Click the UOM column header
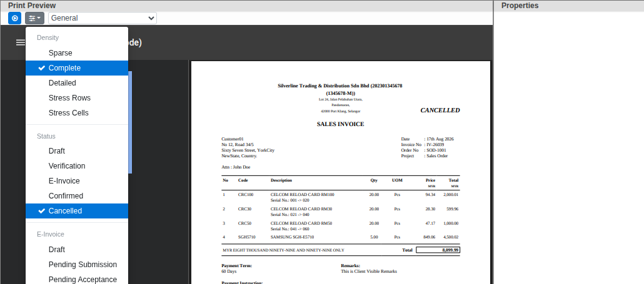 397,180
